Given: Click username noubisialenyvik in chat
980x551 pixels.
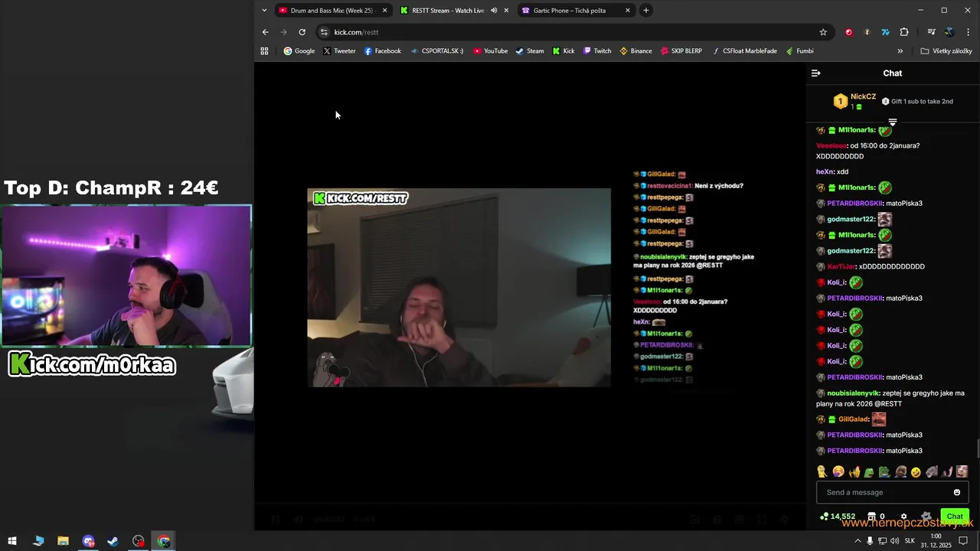Looking at the screenshot, I should tap(854, 393).
